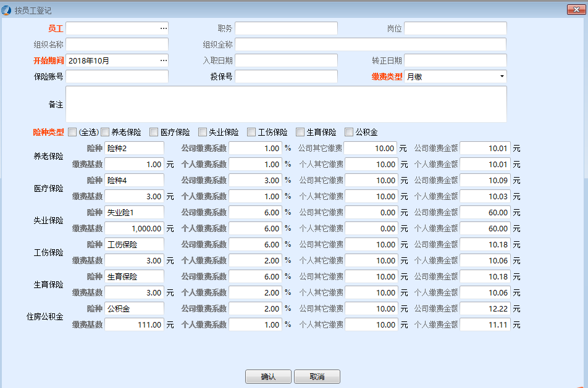
Task: Open 开始期间 period picker ellipsis button
Action: (x=163, y=60)
